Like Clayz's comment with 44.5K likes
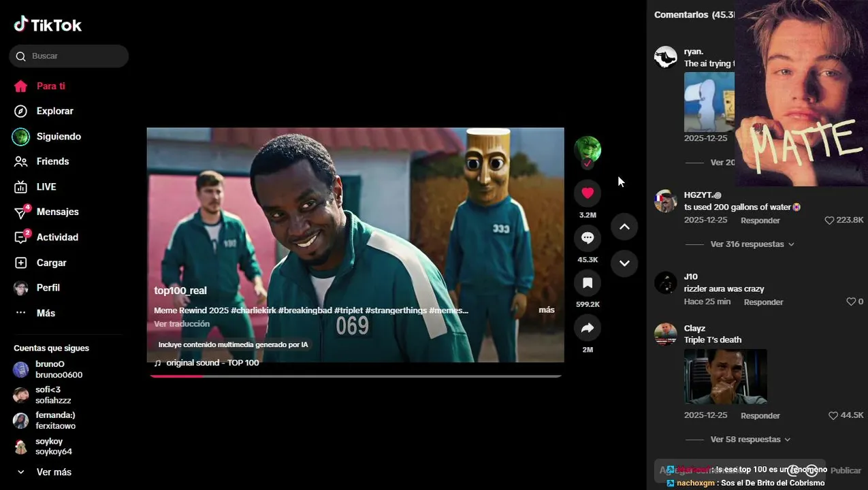 (x=833, y=415)
